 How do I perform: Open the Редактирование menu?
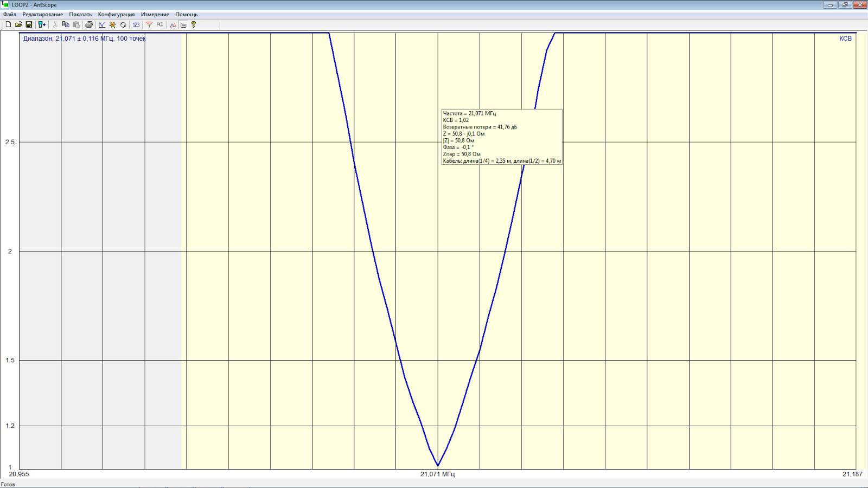(x=43, y=15)
